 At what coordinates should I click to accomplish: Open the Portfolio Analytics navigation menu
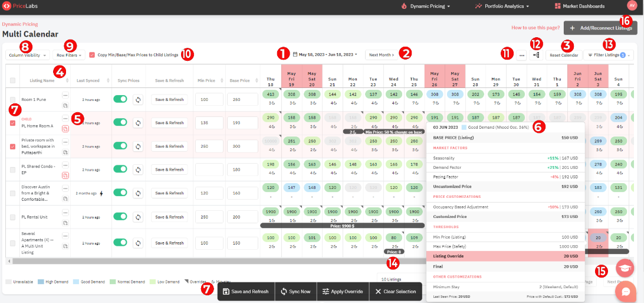tap(502, 6)
